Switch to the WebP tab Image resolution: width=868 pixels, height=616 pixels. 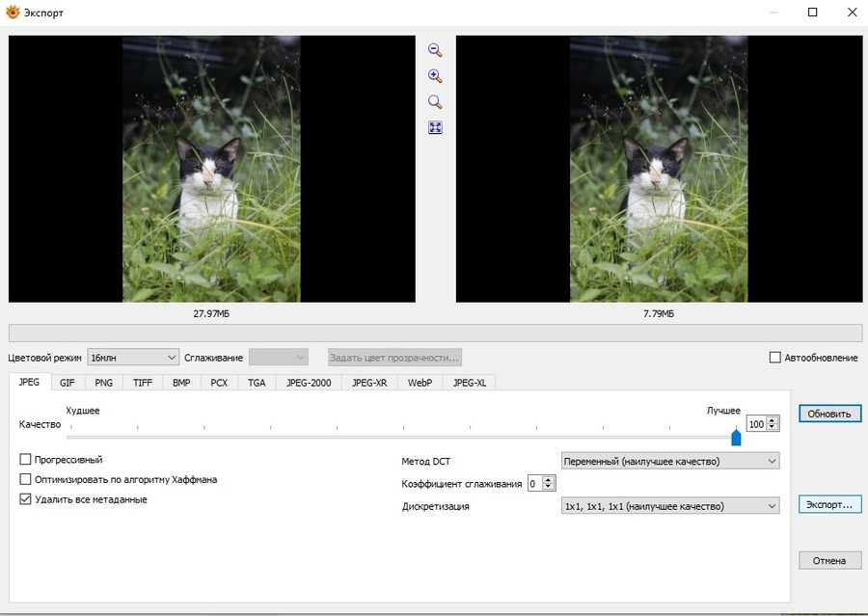click(x=420, y=383)
